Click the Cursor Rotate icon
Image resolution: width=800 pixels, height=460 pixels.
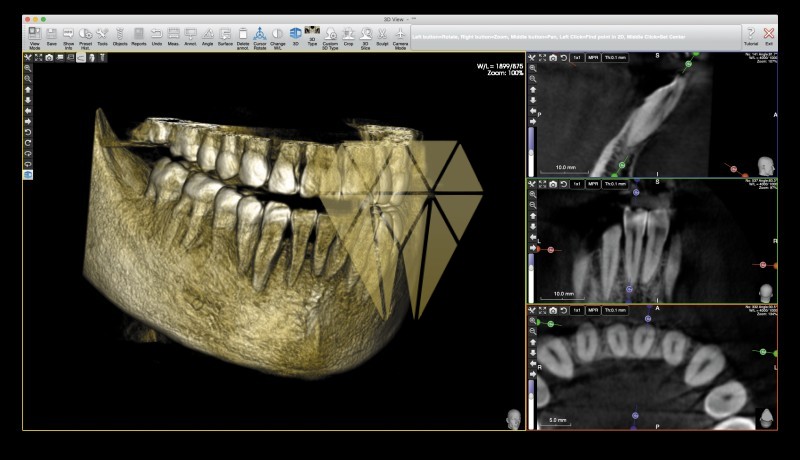[259, 37]
